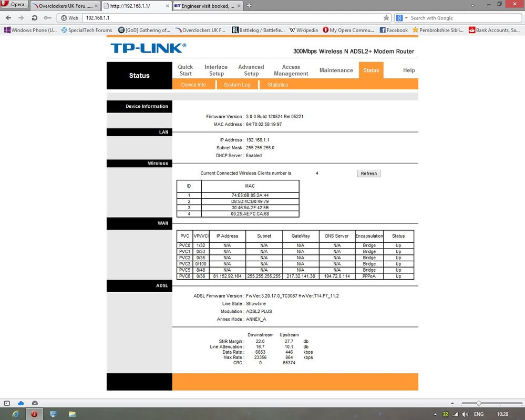Open the volume speaker tray icon
This screenshot has width=525, height=420.
[x=465, y=414]
